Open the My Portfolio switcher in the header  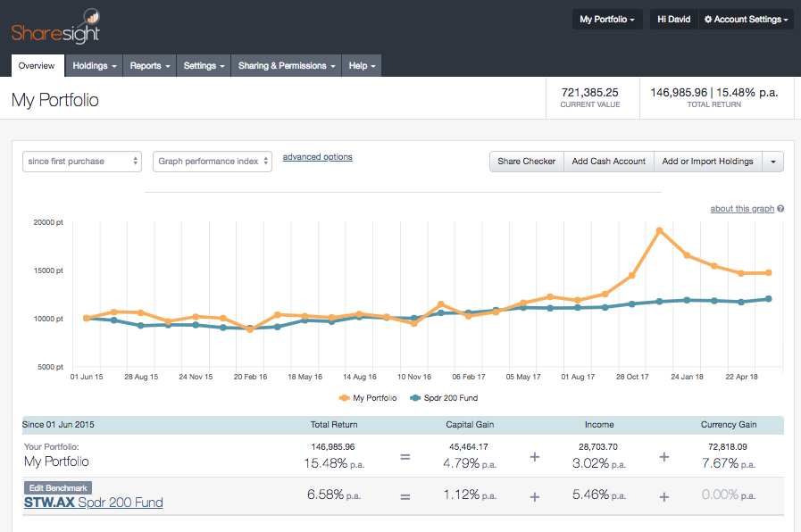point(607,20)
